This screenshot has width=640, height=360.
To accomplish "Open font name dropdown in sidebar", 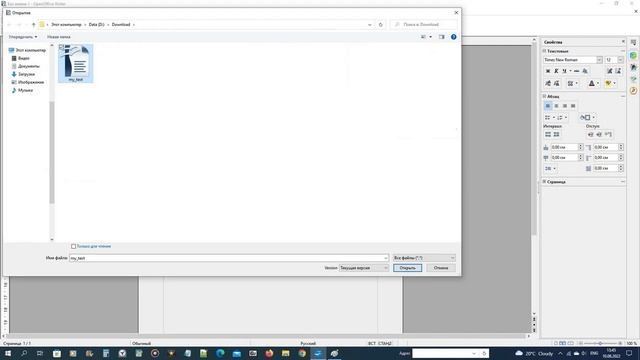I will click(599, 60).
